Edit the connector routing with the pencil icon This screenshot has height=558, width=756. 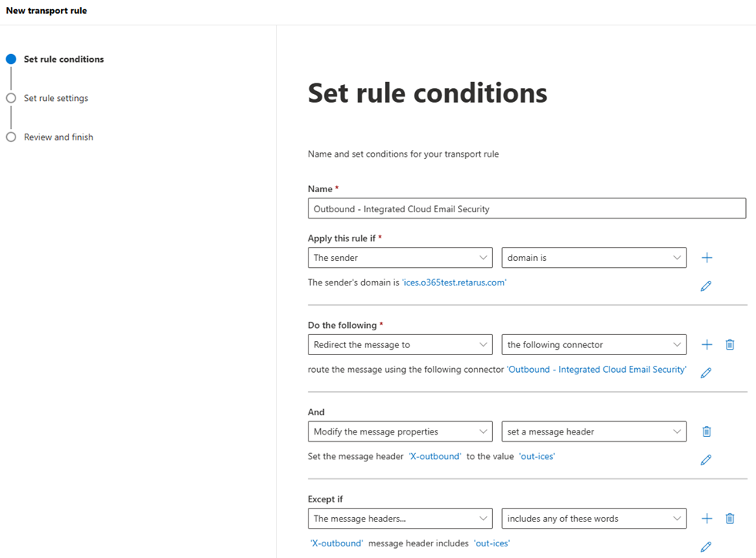(x=706, y=373)
